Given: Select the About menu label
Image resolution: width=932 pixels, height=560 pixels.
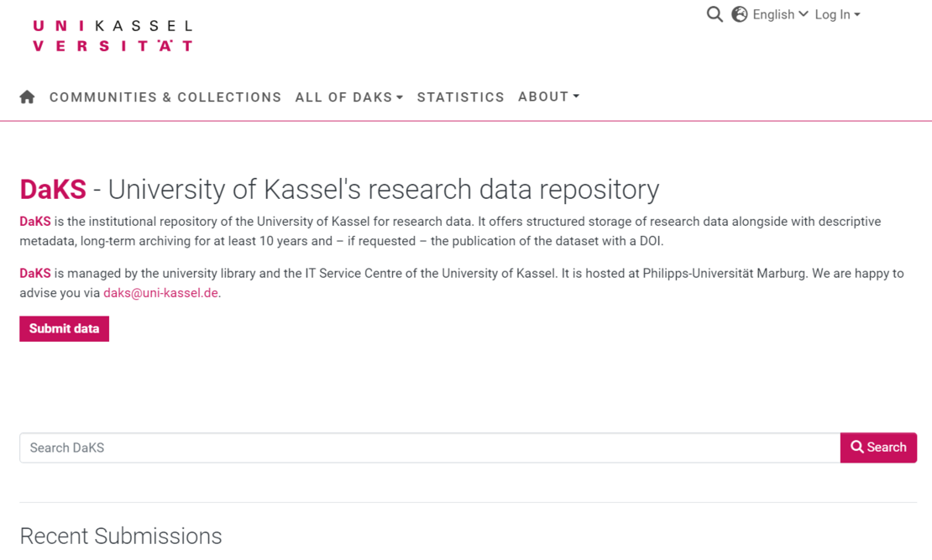Looking at the screenshot, I should [x=543, y=97].
